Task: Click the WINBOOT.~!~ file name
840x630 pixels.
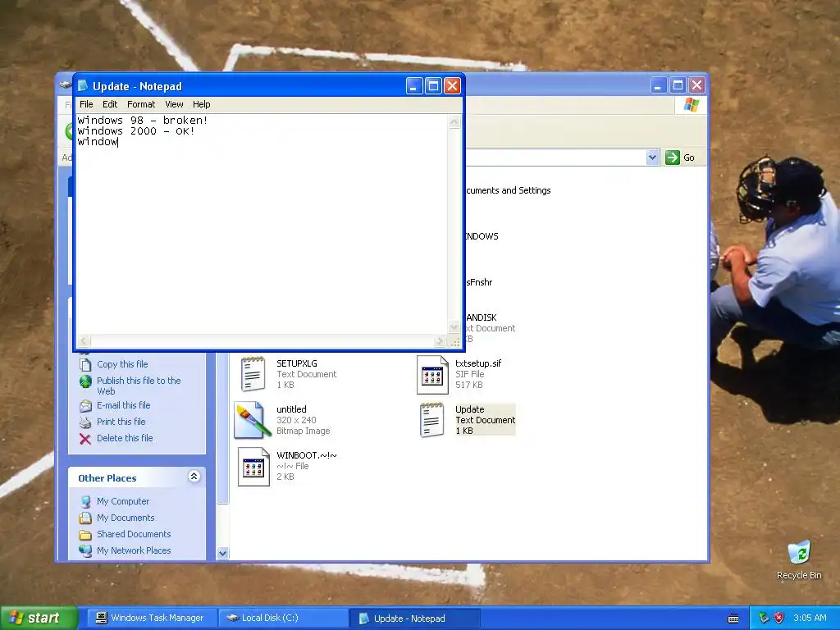Action: [x=307, y=455]
